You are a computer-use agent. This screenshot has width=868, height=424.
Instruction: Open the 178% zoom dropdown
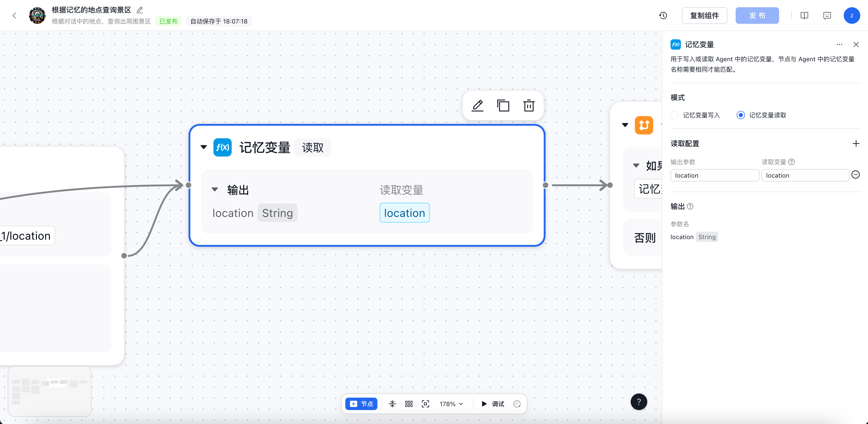pyautogui.click(x=451, y=404)
